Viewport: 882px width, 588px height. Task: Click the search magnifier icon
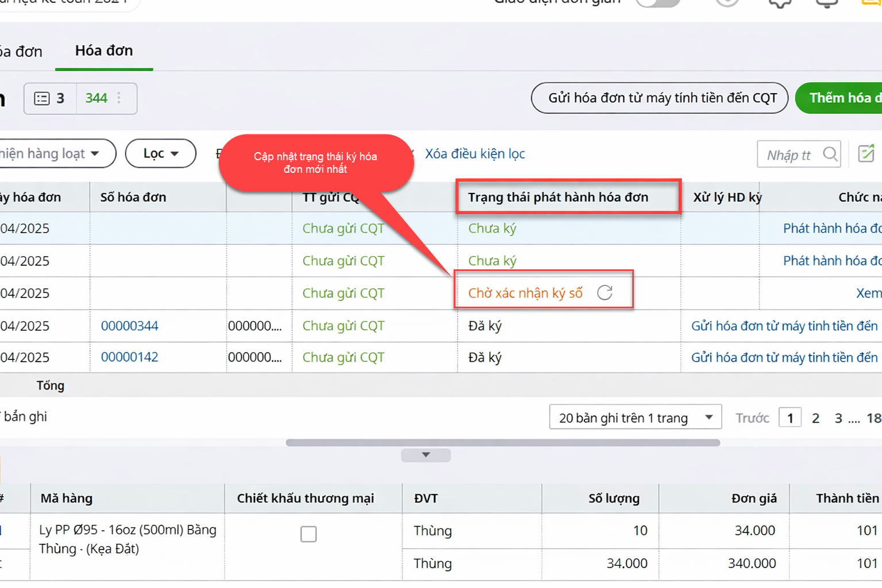[x=830, y=154]
